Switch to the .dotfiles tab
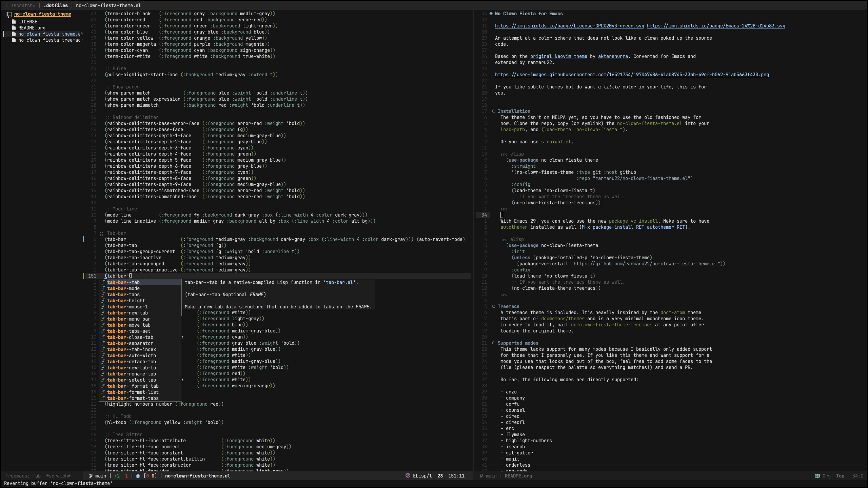Image resolution: width=868 pixels, height=488 pixels. coord(56,5)
